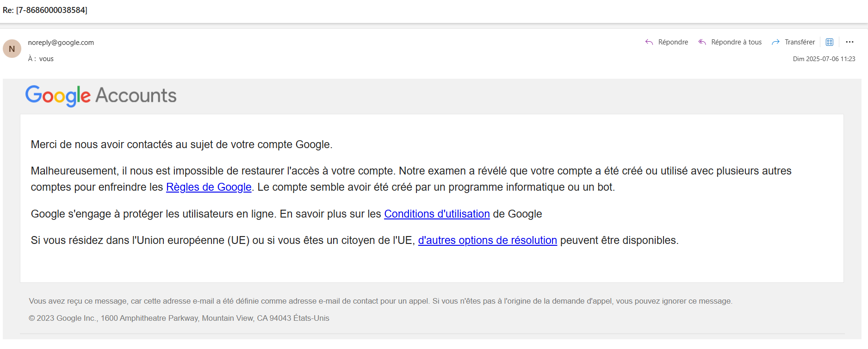Click the 2023 Google Inc. copyright line
The width and height of the screenshot is (868, 349).
point(179,318)
